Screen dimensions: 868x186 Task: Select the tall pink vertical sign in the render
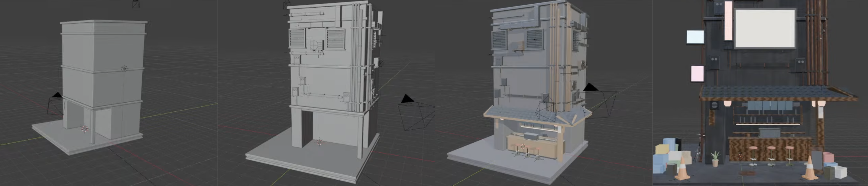click(728, 21)
